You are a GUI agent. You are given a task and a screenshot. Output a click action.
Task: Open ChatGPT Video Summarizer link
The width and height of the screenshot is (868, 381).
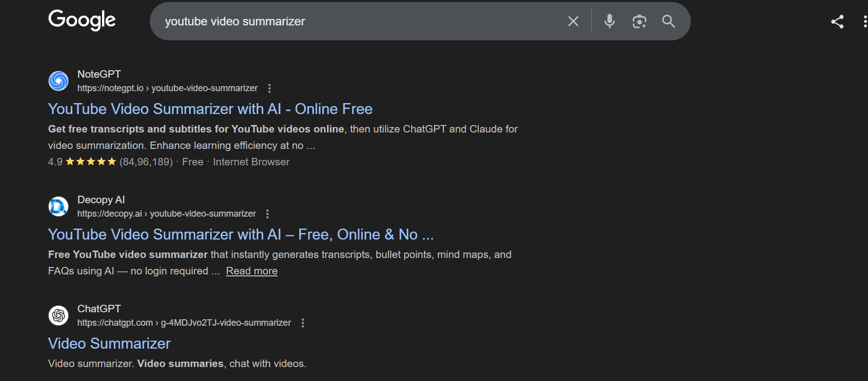(x=109, y=343)
